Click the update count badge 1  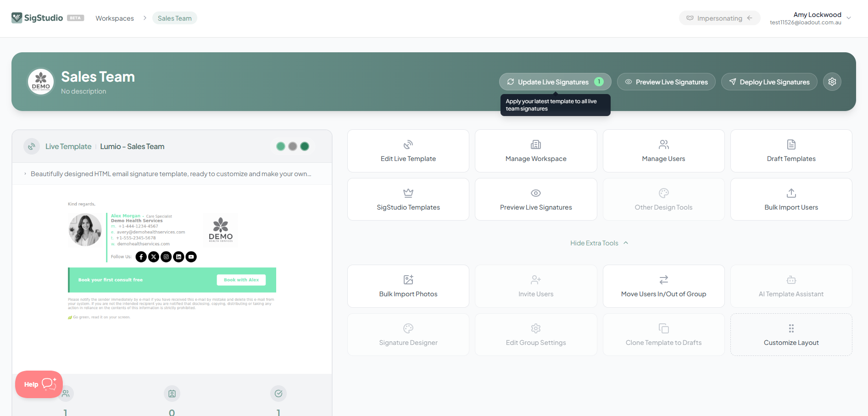click(599, 82)
